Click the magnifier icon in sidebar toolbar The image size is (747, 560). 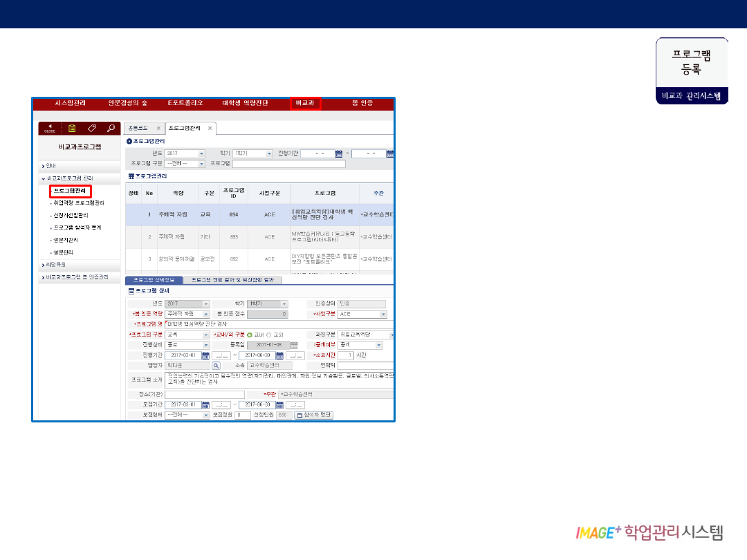click(x=110, y=128)
